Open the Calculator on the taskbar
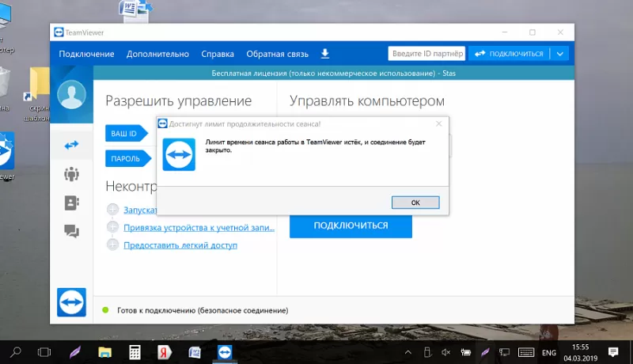The width and height of the screenshot is (633, 364). click(135, 352)
